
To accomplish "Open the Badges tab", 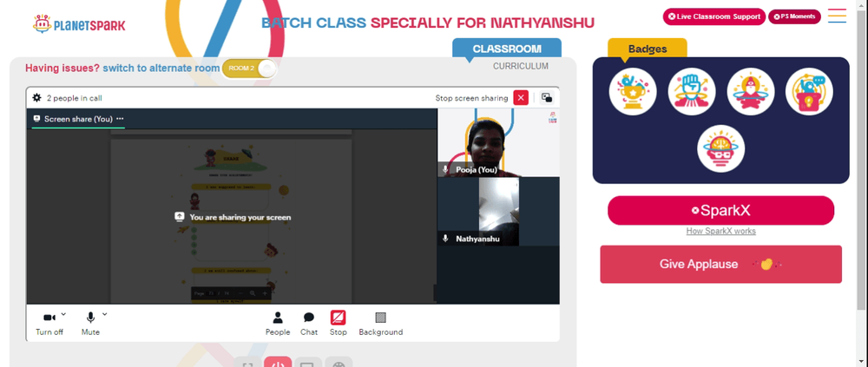I will [x=648, y=49].
